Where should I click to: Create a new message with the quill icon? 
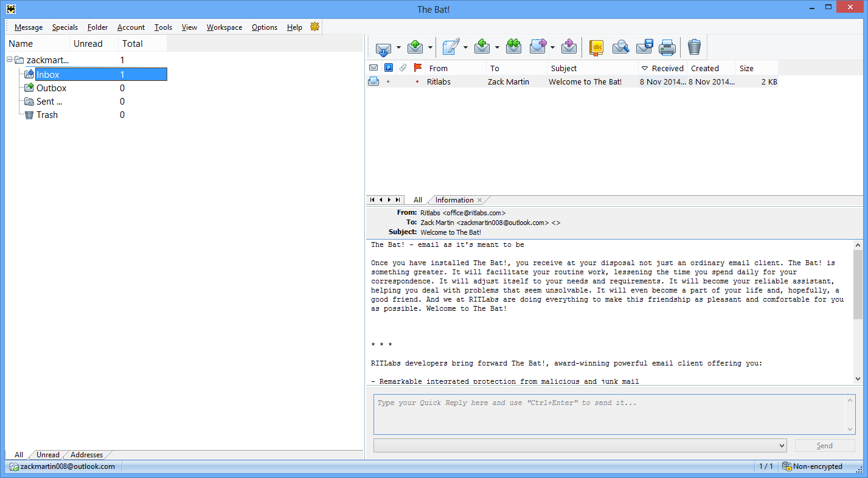(450, 47)
